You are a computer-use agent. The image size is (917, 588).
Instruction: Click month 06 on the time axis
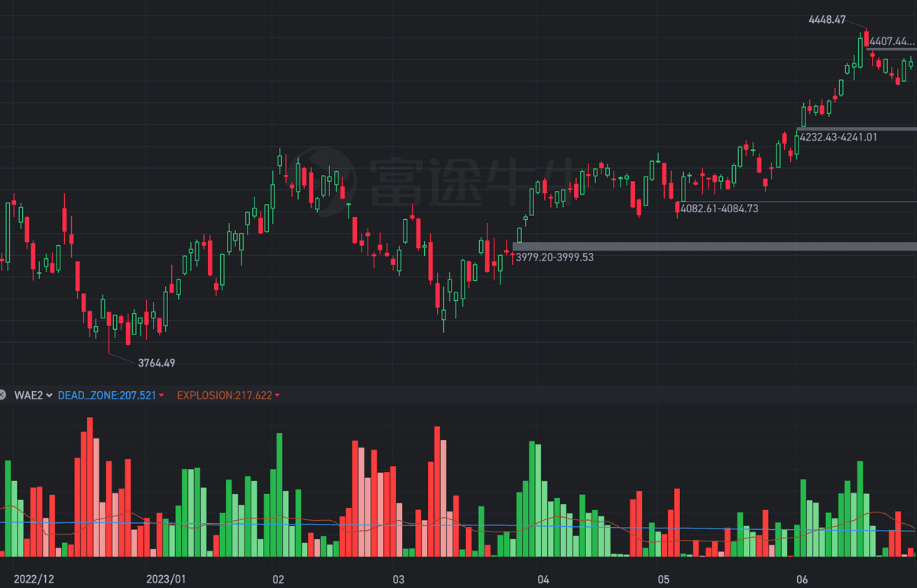[802, 580]
